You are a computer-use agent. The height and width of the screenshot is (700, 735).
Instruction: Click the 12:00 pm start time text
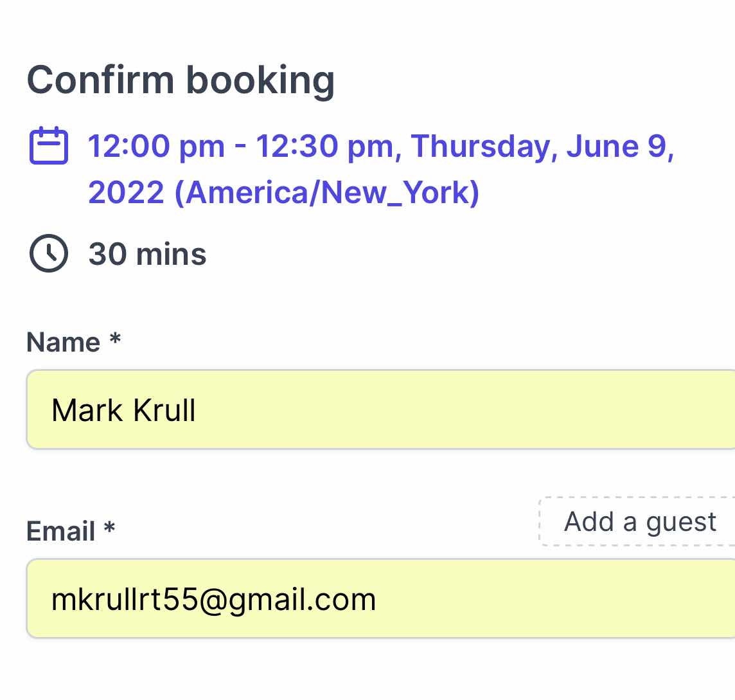click(157, 146)
